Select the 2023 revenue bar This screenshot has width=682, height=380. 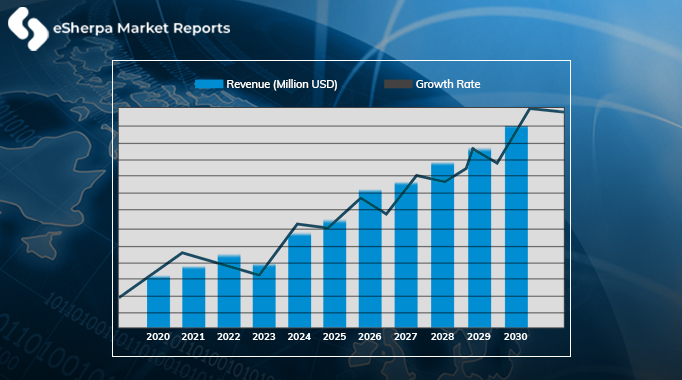(264, 296)
